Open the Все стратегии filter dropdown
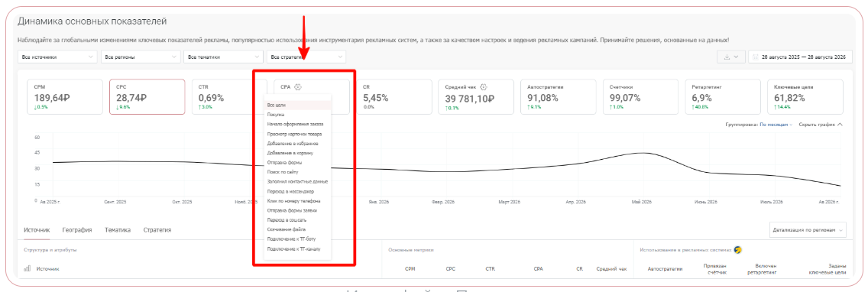 (306, 57)
